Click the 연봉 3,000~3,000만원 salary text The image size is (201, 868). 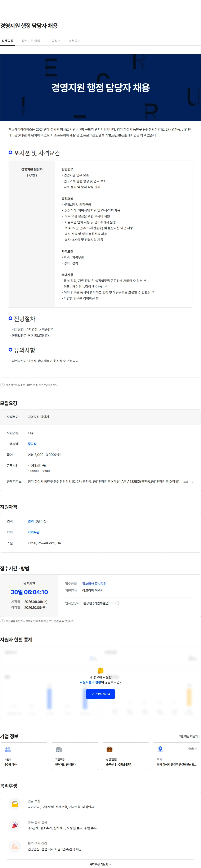pyautogui.click(x=44, y=455)
